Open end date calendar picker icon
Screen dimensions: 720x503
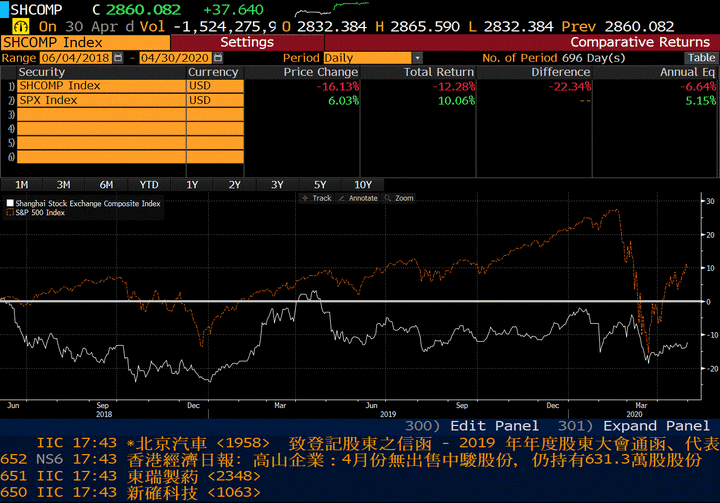218,58
